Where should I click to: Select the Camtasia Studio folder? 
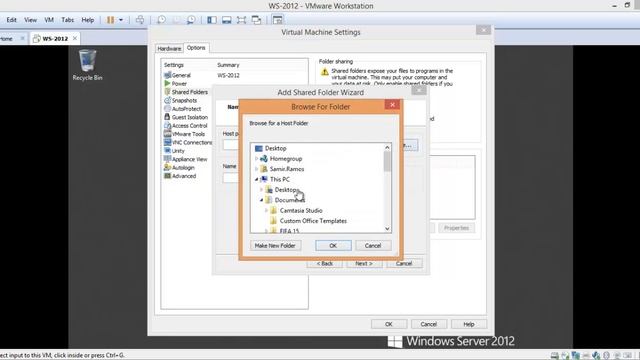coord(296,211)
